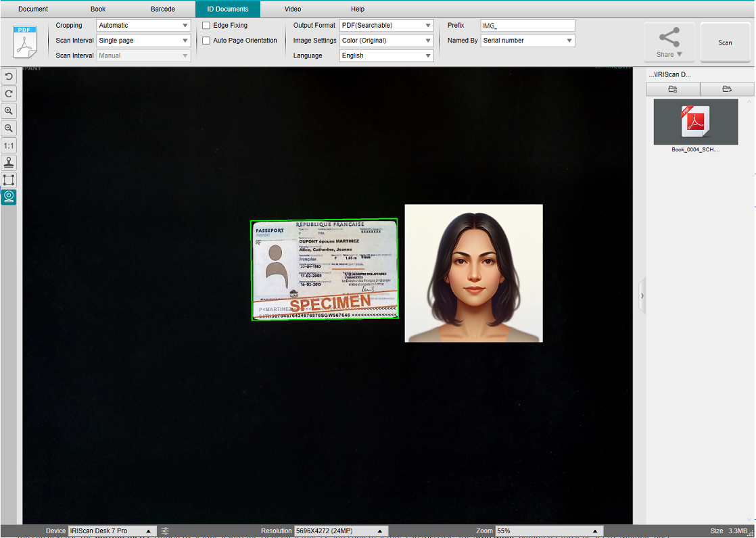756x538 pixels.
Task: Click the open folder icon in output panel
Action: (x=727, y=89)
